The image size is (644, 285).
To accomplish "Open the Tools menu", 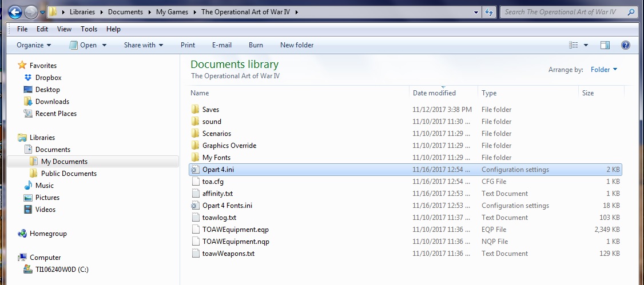I will tap(89, 29).
